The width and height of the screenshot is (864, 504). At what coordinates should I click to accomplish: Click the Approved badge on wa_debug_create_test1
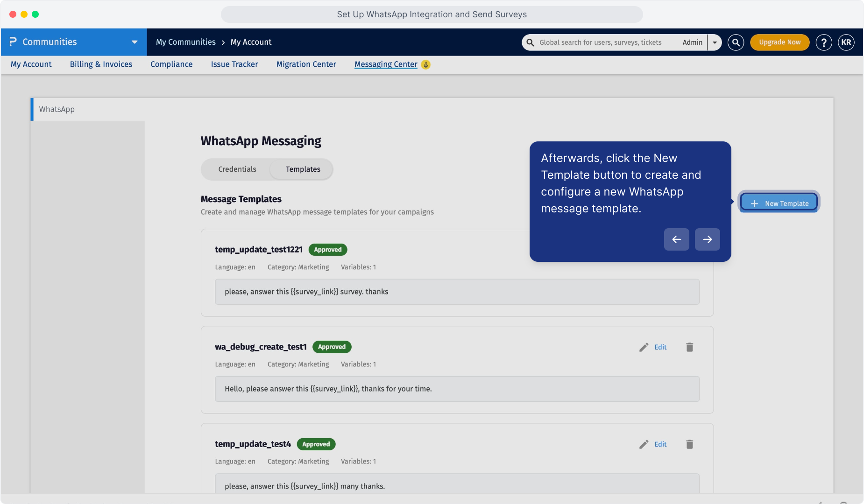pos(332,347)
